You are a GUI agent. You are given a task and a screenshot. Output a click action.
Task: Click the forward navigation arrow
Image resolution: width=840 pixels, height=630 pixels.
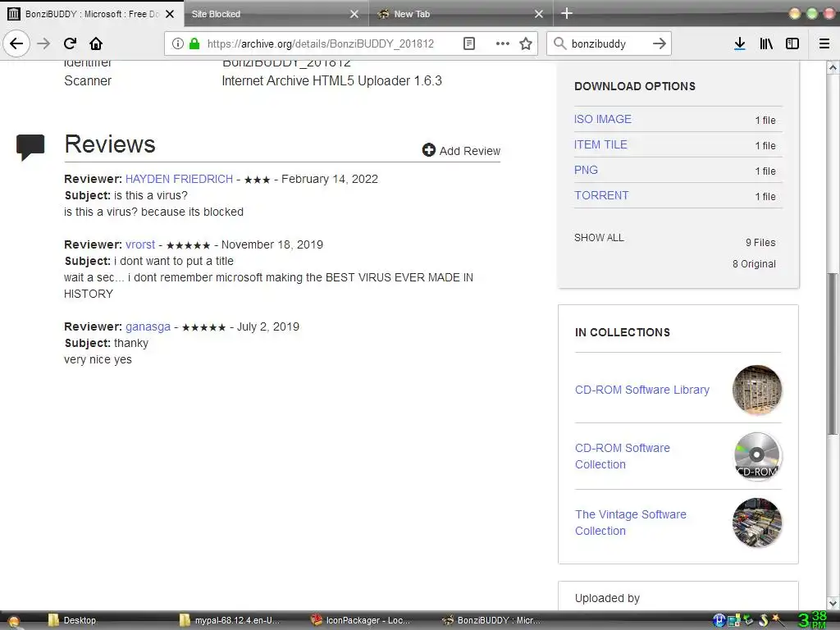[x=44, y=43]
